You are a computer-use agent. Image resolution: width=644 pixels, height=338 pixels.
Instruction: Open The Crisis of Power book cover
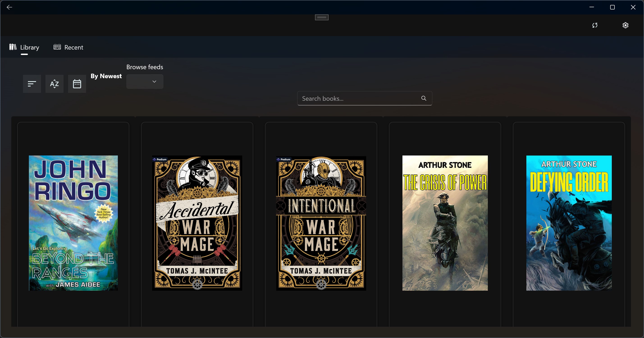[x=445, y=223]
